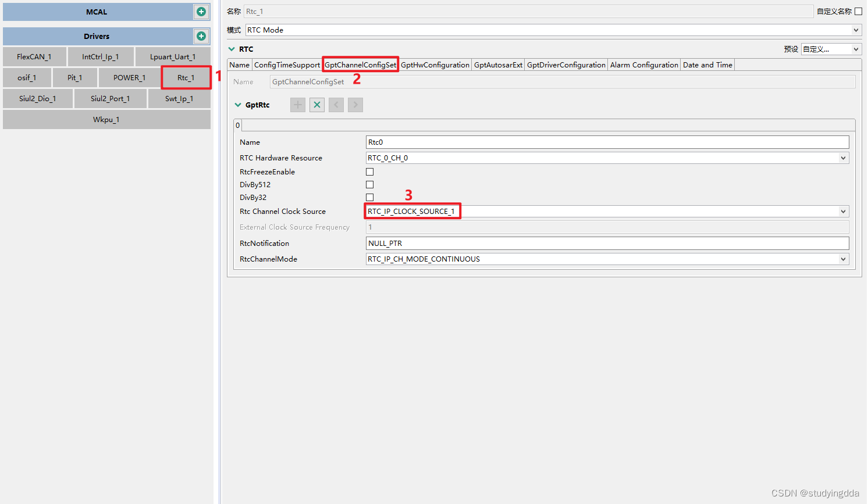Screen dimensions: 868x504
Task: Collapse the RTC section chevron
Action: [x=232, y=49]
